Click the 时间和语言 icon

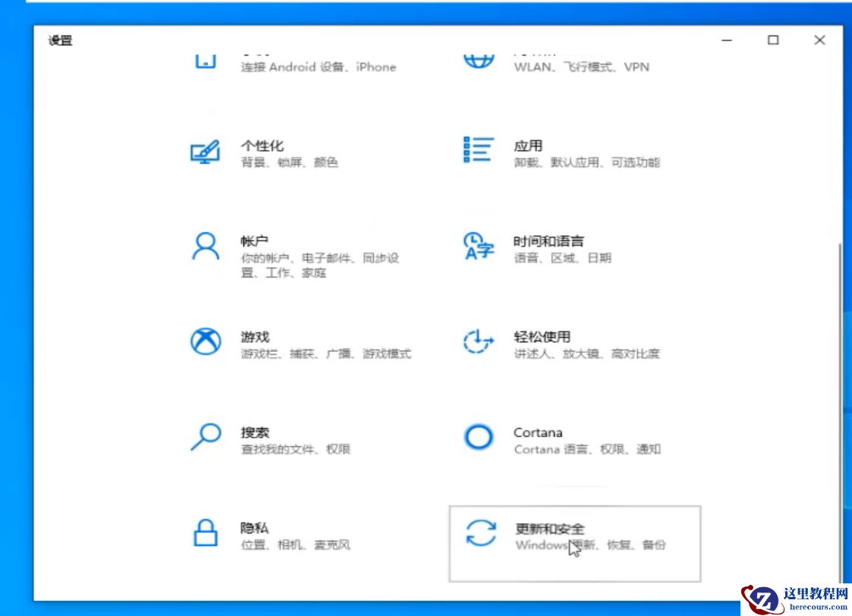478,247
